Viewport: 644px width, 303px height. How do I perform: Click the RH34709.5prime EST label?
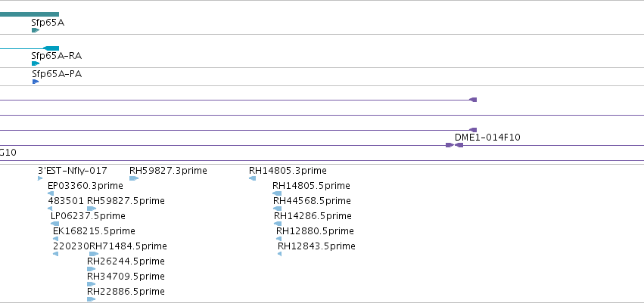126,277
